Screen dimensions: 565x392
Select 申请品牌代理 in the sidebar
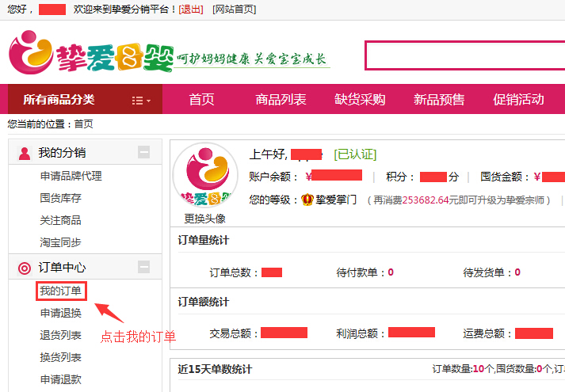click(71, 176)
